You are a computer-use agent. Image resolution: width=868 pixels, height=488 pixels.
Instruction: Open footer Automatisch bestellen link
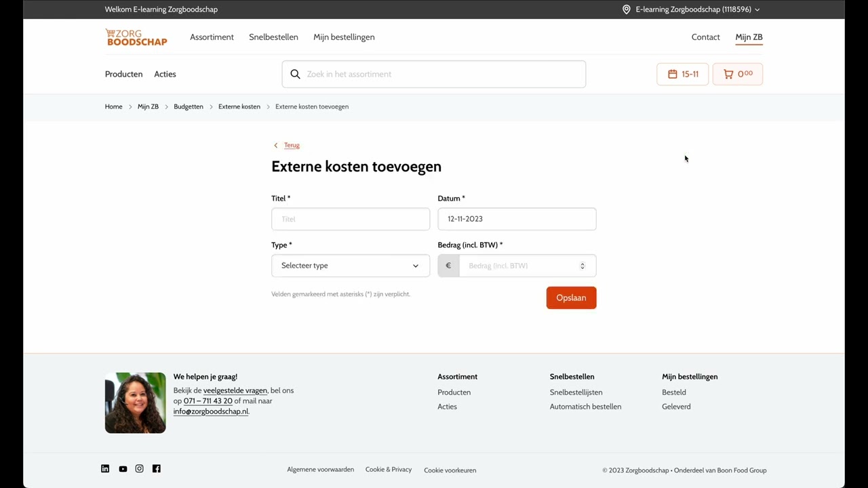pos(585,407)
